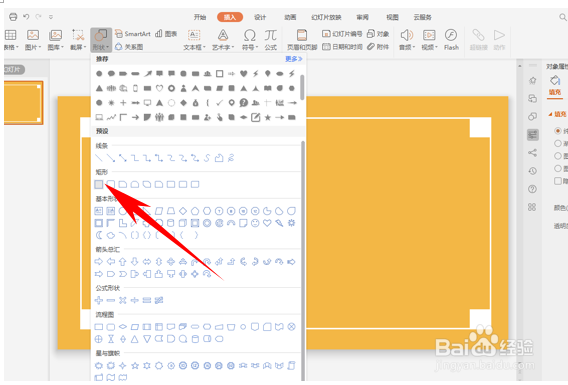Collapse the 填充 section triangle
Screen dimensions: 568x385
click(550, 114)
